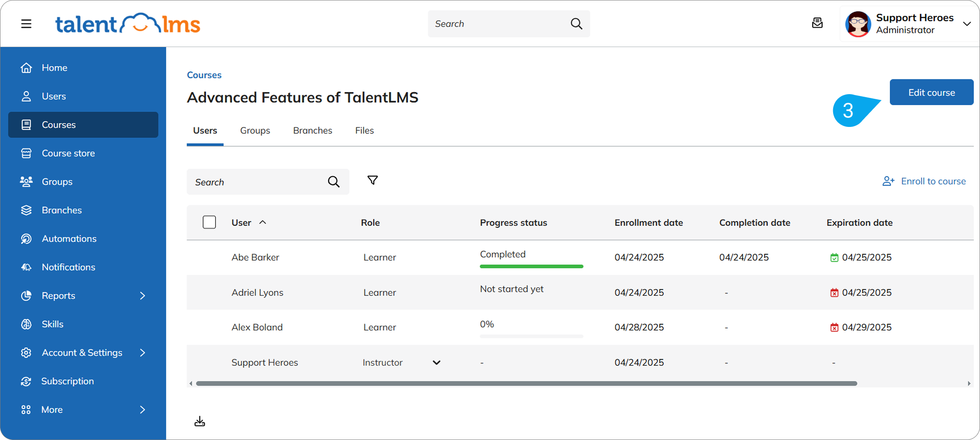
Task: Follow the Courses breadcrumb link
Action: (x=204, y=75)
